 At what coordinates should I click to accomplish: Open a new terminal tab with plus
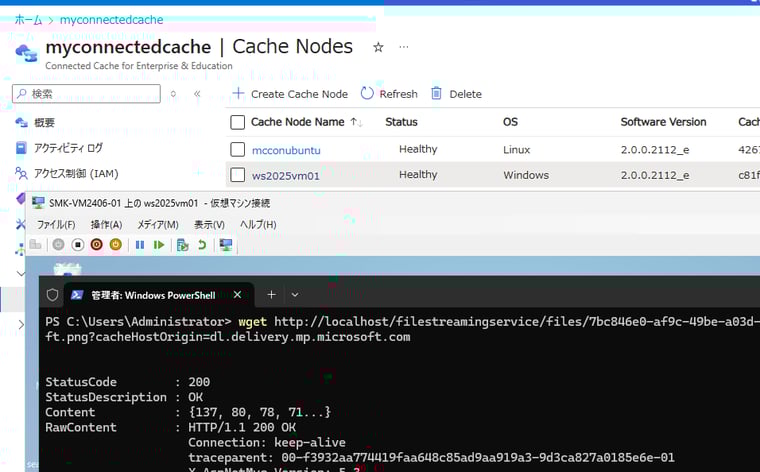click(271, 294)
